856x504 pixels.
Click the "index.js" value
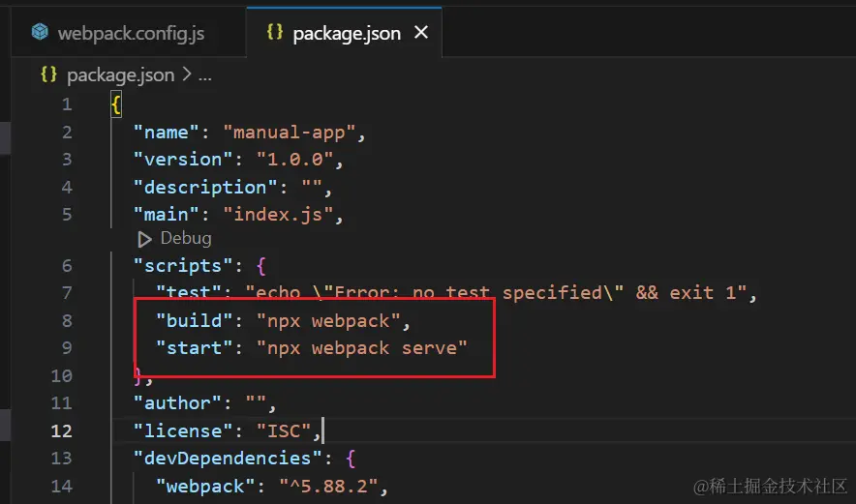279,215
